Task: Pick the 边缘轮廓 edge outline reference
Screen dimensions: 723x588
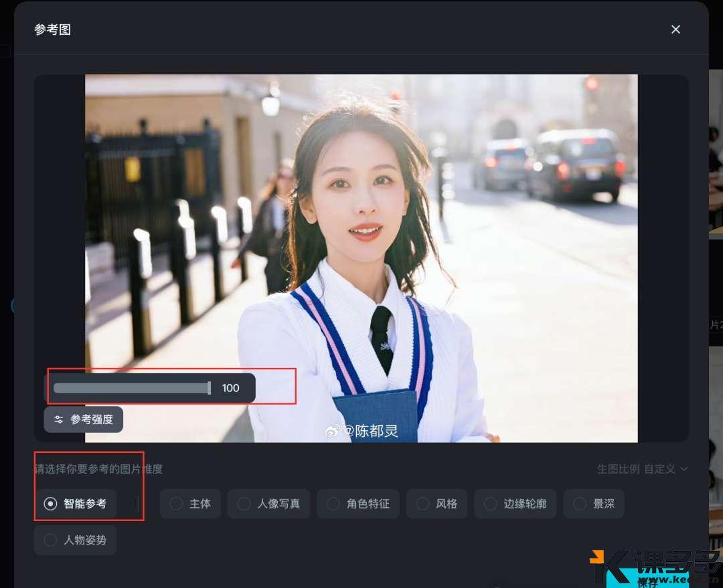Action: point(515,504)
